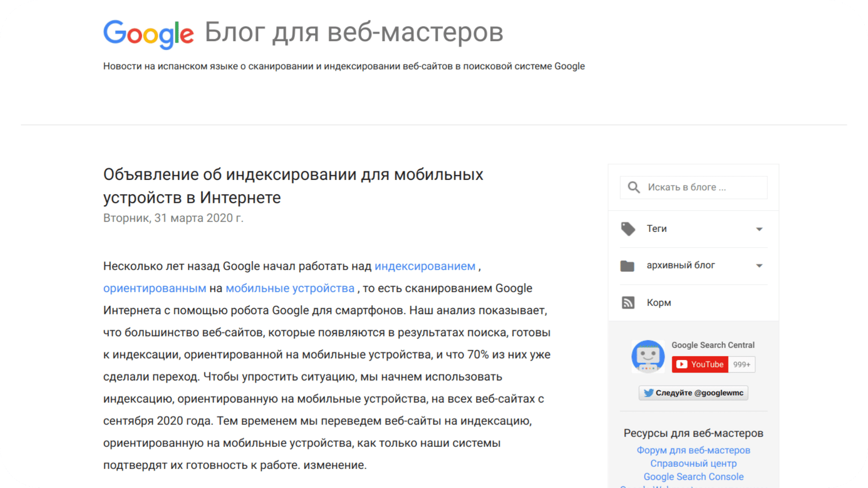Open the Корм feed item

pyautogui.click(x=659, y=303)
